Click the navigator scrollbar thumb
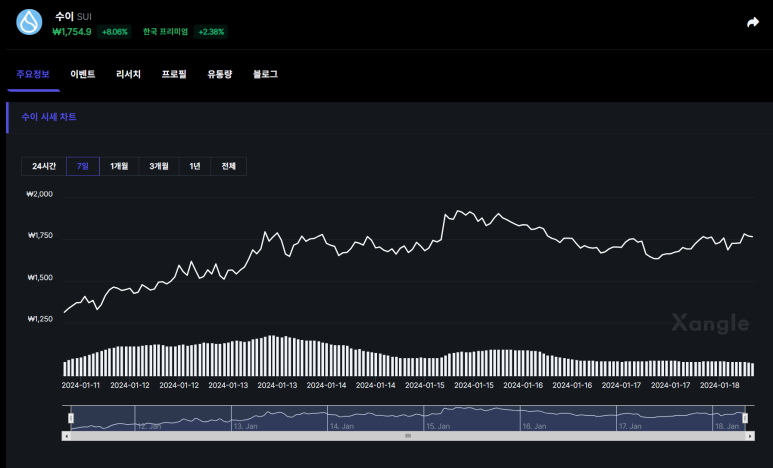The height and width of the screenshot is (468, 773). click(x=408, y=436)
